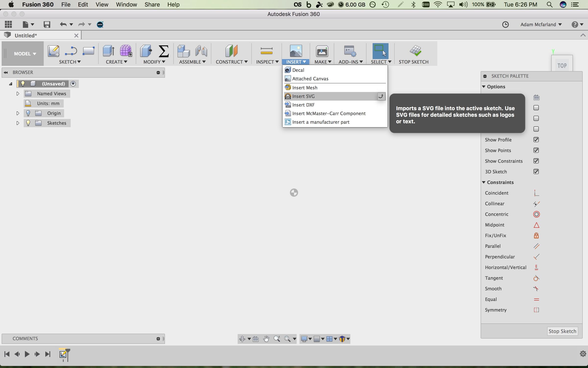Click the Save icon in the toolbar

(47, 24)
